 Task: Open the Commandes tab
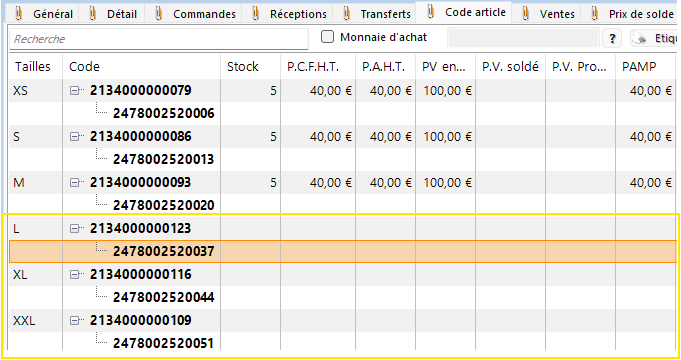pyautogui.click(x=194, y=14)
